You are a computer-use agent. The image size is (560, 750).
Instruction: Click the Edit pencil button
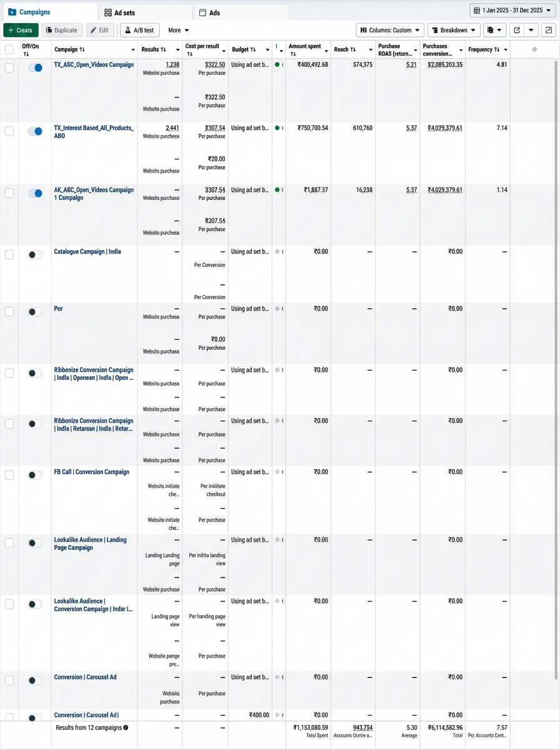[100, 30]
